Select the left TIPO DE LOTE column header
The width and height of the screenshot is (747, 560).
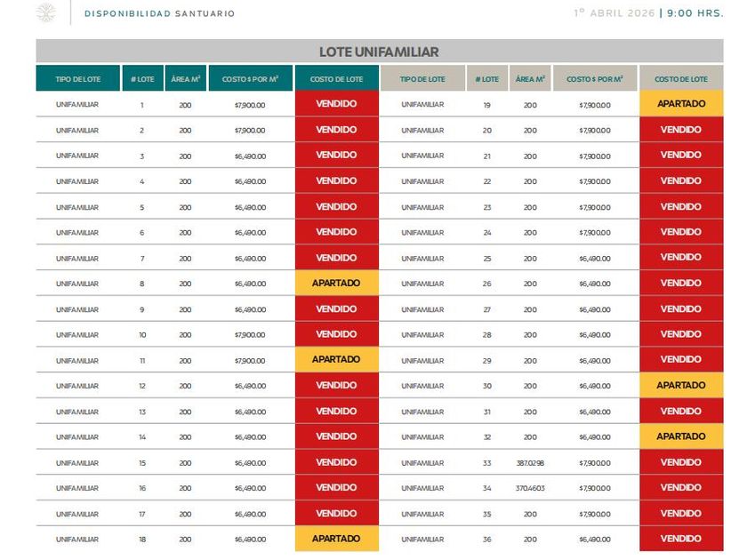[x=78, y=78]
